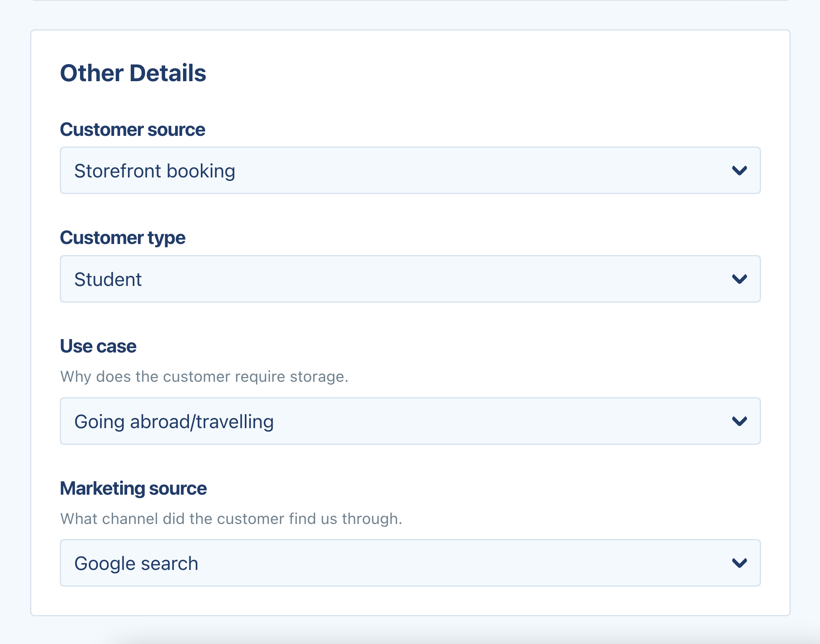The height and width of the screenshot is (644, 820).
Task: Click the 'What channel did the customer find us' hint
Action: tap(231, 519)
